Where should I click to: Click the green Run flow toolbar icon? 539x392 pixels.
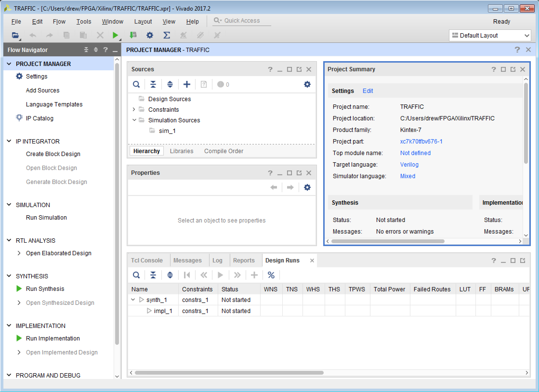(x=115, y=35)
